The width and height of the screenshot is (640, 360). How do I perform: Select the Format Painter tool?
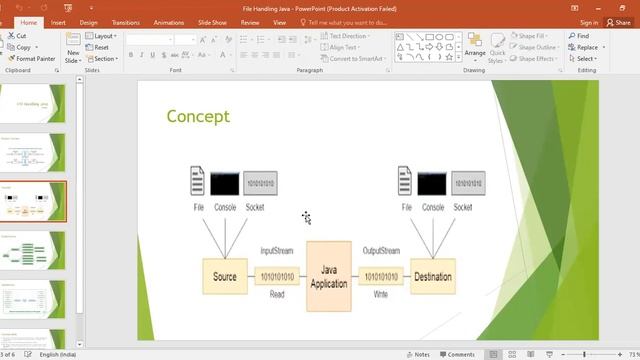tap(31, 59)
